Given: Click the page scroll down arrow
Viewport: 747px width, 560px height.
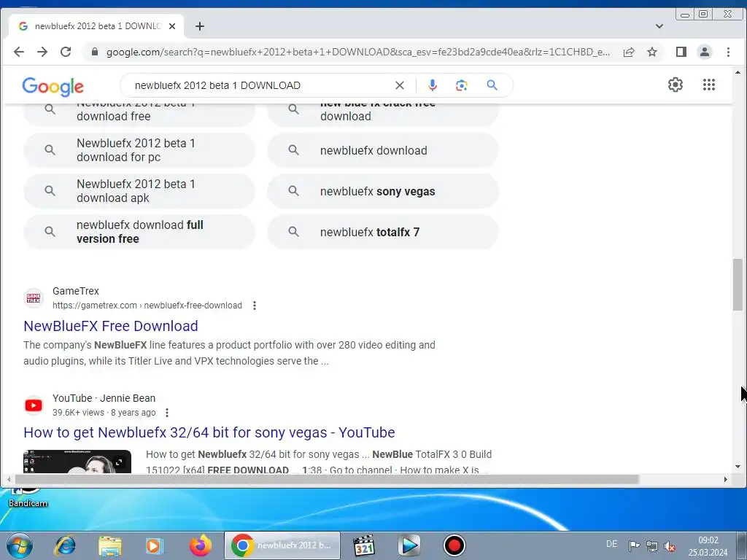Looking at the screenshot, I should 738,467.
